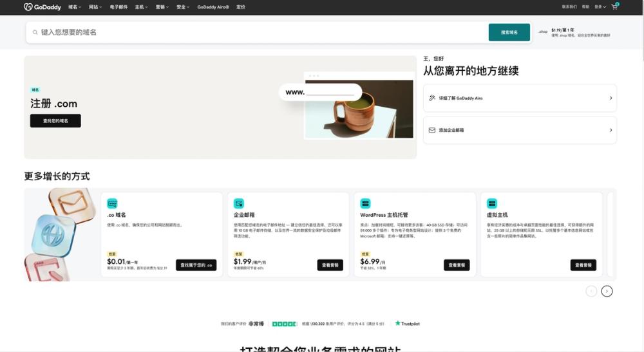The width and height of the screenshot is (644, 352).
Task: Expand the 营销 navigation dropdown
Action: 162,7
